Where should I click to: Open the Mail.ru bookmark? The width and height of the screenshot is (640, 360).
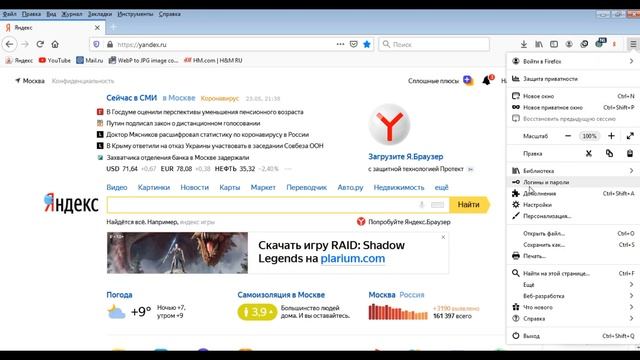point(89,60)
